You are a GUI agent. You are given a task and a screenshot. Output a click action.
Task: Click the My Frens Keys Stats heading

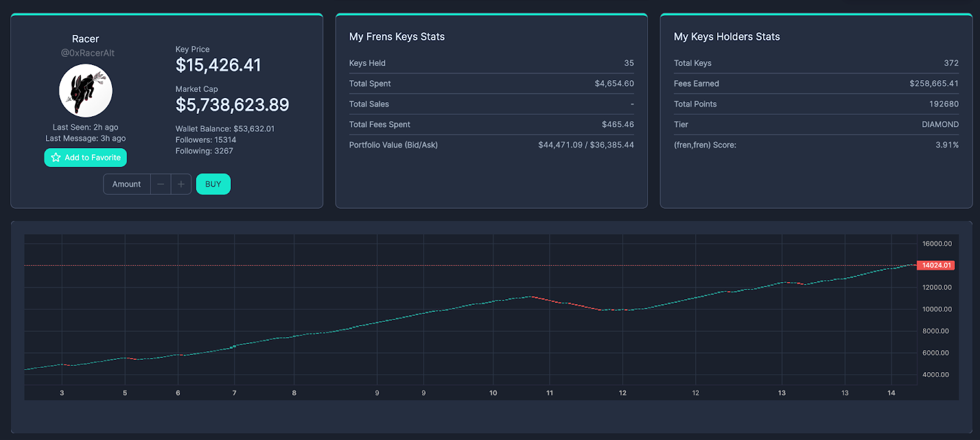coord(397,37)
